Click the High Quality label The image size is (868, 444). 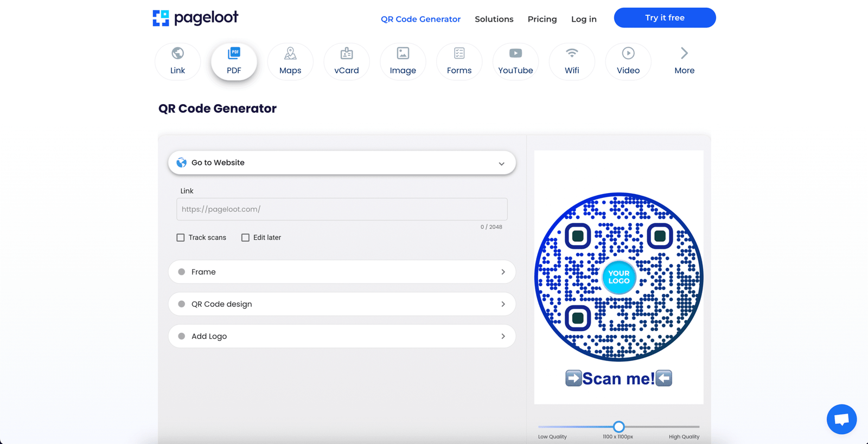click(684, 436)
